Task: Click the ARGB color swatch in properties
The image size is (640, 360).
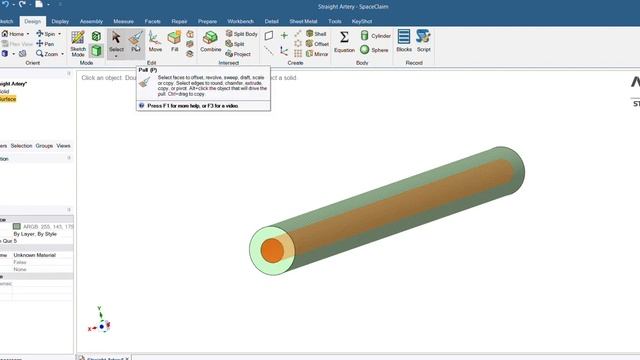Action: 17,227
